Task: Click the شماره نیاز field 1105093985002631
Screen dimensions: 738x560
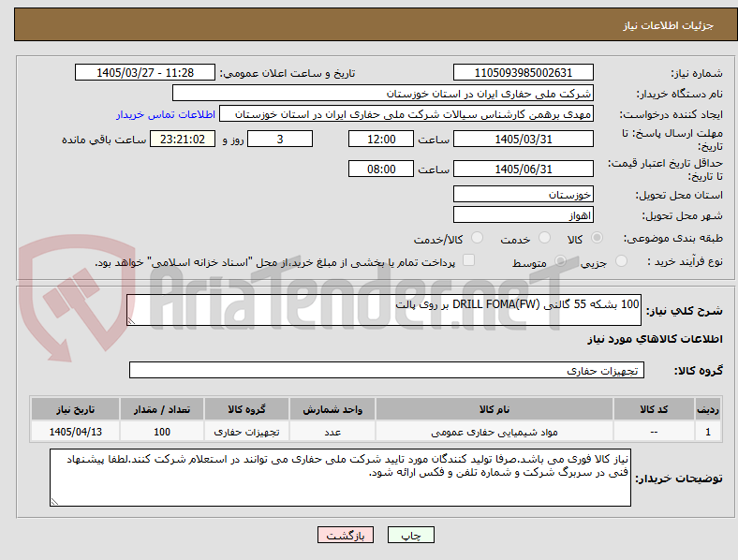Action: click(x=523, y=72)
